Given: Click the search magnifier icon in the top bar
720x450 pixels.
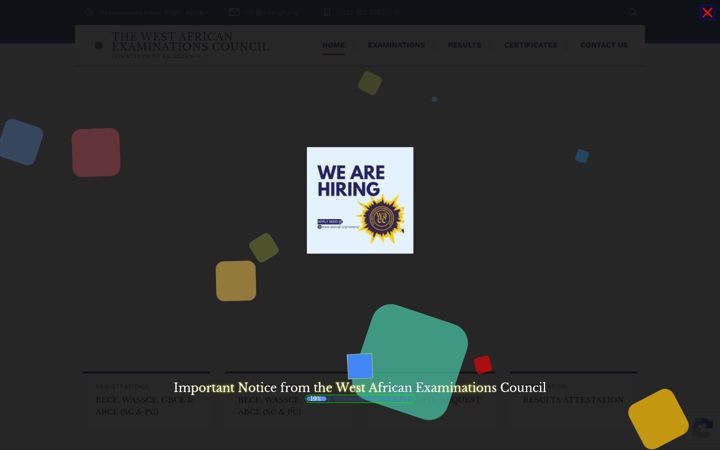Looking at the screenshot, I should [632, 12].
